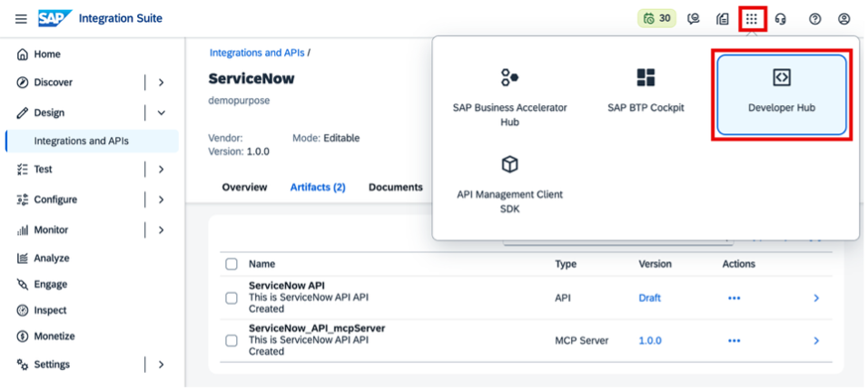Click the SAP logo
This screenshot has height=390, width=868.
point(54,18)
